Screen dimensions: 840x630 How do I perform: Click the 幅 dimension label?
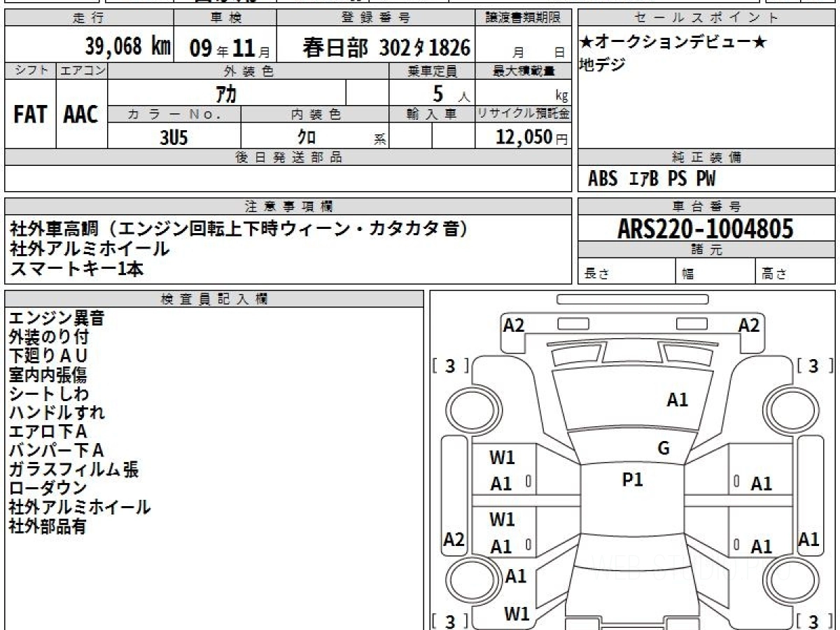pyautogui.click(x=688, y=274)
